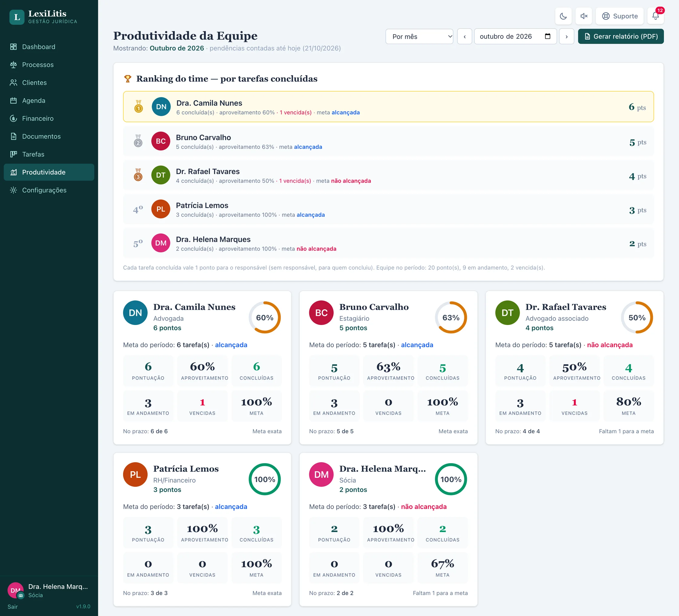Image resolution: width=679 pixels, height=616 pixels.
Task: Click the Produtividade chart icon
Action: click(13, 172)
